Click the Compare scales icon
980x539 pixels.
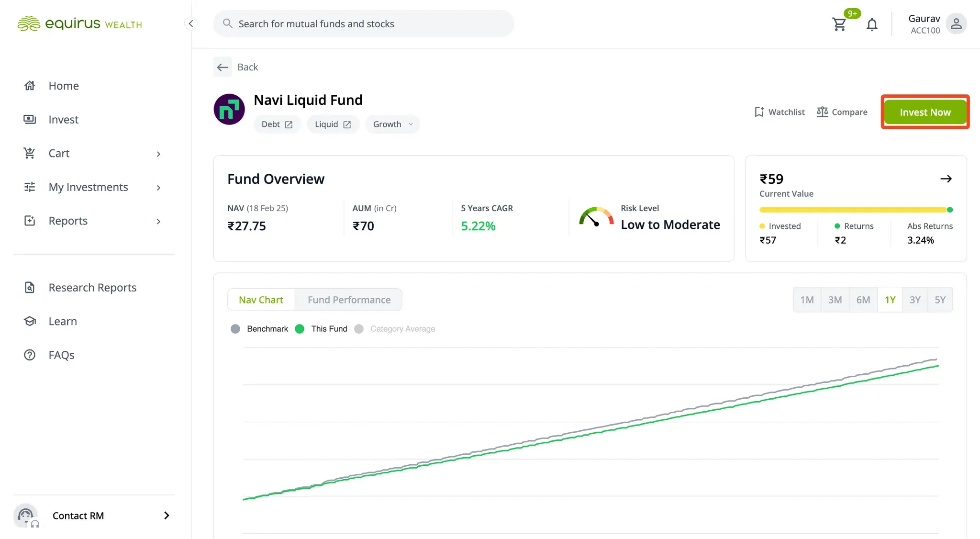[x=822, y=112]
